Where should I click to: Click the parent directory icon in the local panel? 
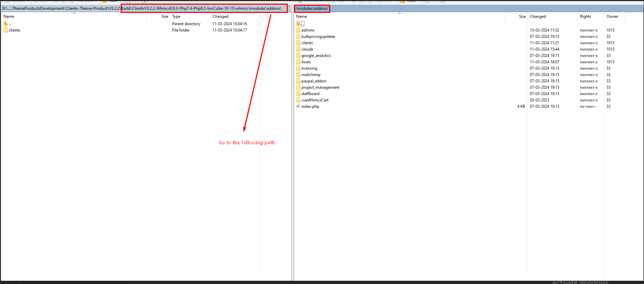tap(5, 24)
